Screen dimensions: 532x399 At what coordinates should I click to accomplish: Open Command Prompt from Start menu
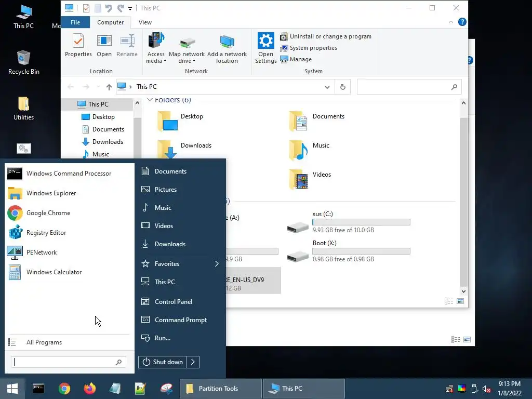174,320
